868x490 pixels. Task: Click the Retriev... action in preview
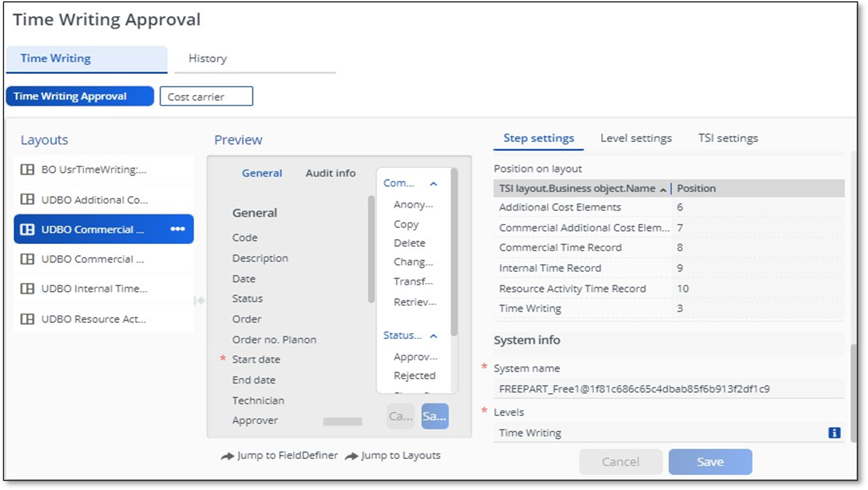tap(415, 302)
